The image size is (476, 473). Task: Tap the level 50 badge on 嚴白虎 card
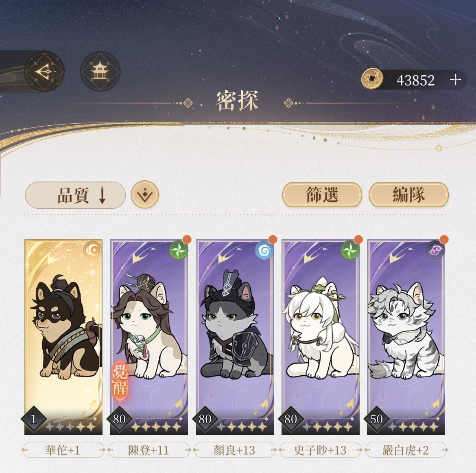376,419
